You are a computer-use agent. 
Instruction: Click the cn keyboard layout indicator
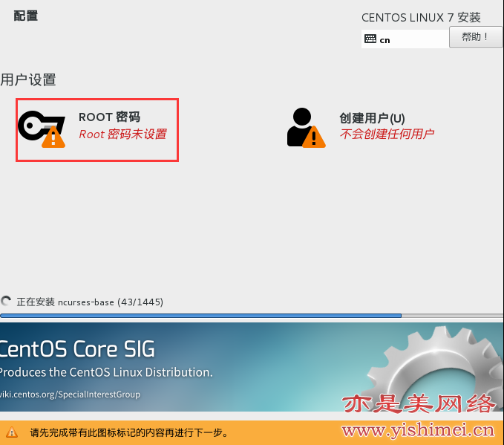coord(405,39)
